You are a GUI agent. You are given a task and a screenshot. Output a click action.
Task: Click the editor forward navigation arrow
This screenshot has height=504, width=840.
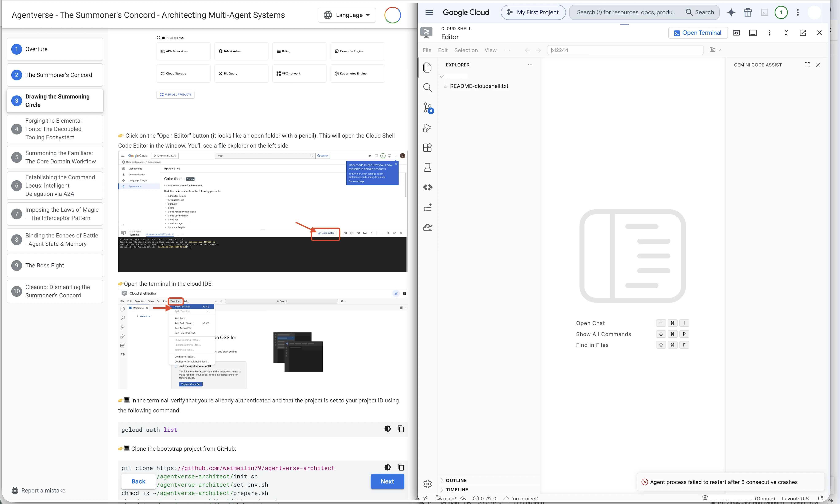[538, 50]
